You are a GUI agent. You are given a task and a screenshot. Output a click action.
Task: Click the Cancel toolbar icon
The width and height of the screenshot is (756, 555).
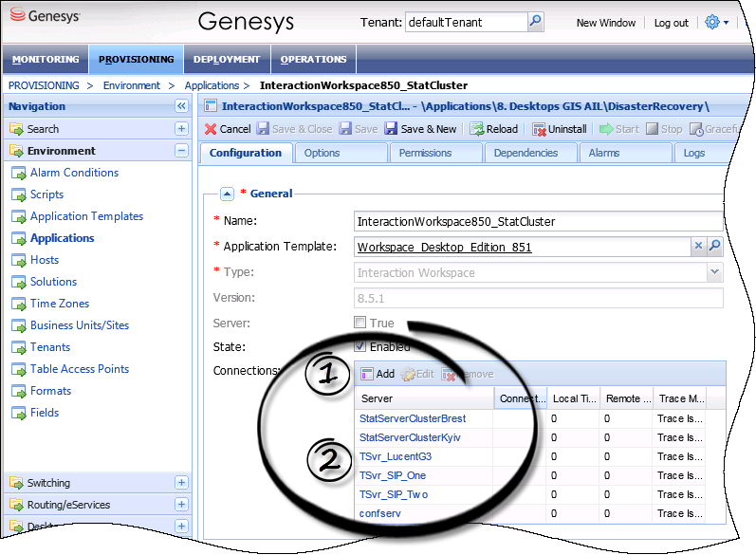[212, 129]
